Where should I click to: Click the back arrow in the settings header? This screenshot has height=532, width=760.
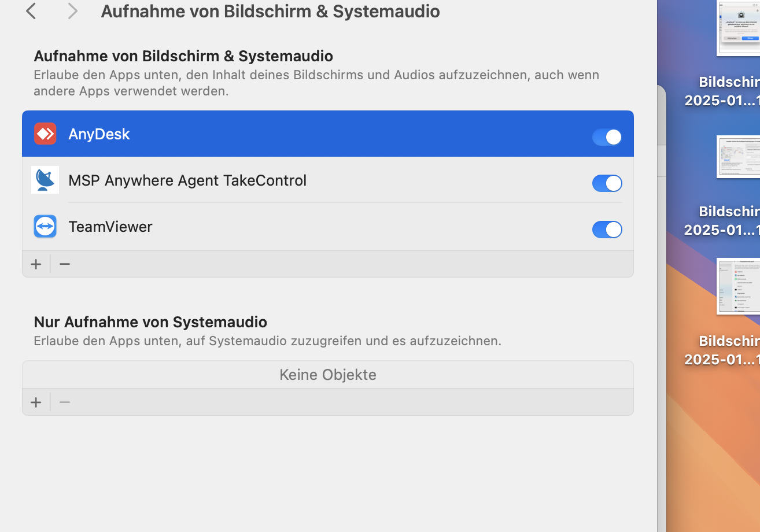pos(31,11)
